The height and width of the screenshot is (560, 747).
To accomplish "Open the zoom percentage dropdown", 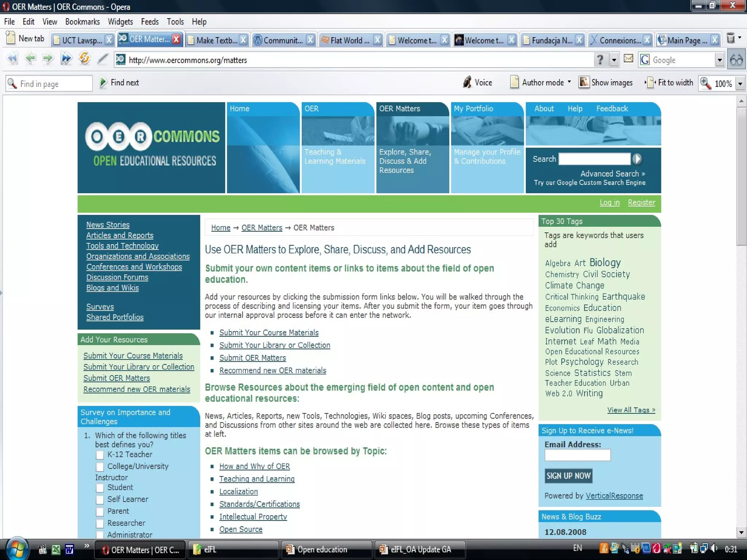I will (740, 84).
